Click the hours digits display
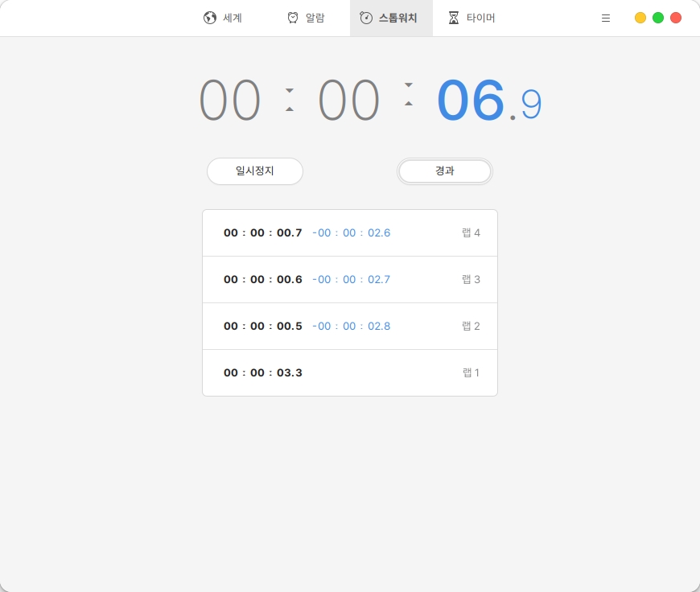700x592 pixels. point(230,102)
